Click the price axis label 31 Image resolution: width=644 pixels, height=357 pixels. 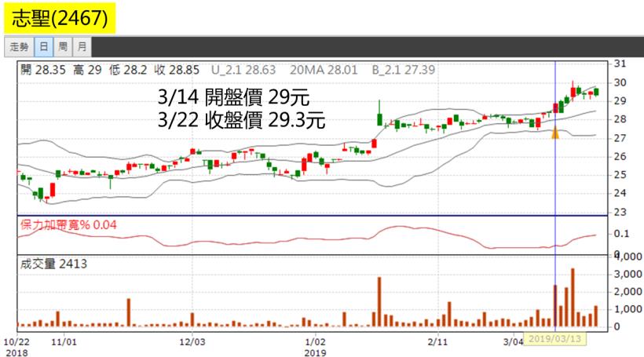click(620, 64)
